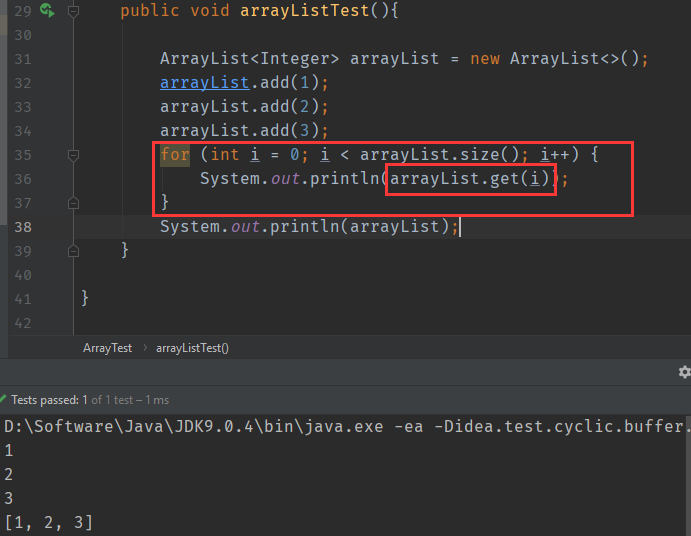691x536 pixels.
Task: Click the 'for' keyword on line 35
Action: tap(175, 155)
